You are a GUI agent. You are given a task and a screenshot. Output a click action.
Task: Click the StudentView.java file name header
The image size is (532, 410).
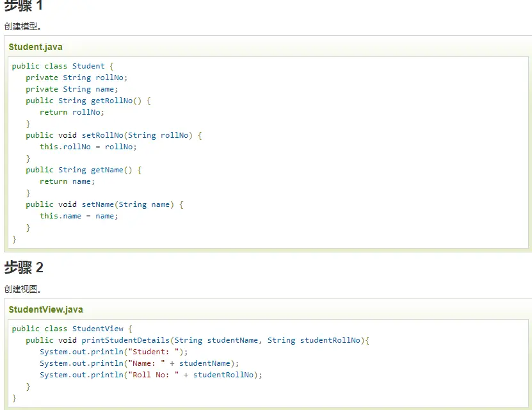pos(45,309)
